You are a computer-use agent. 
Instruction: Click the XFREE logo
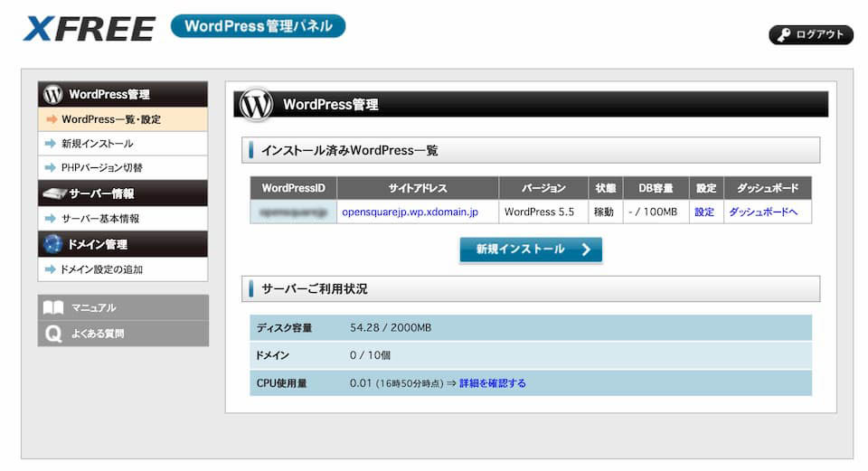[x=89, y=28]
